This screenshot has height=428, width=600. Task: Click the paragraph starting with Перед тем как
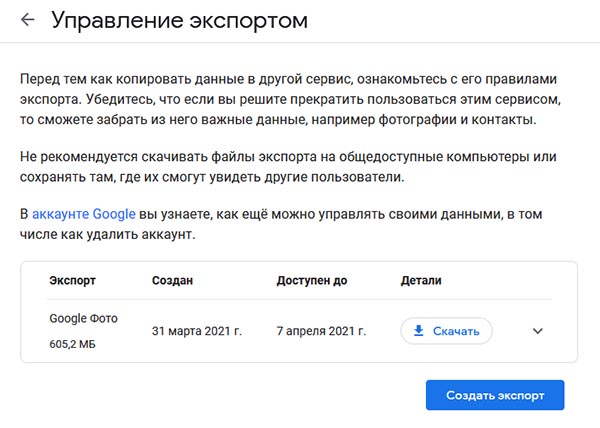tap(290, 99)
